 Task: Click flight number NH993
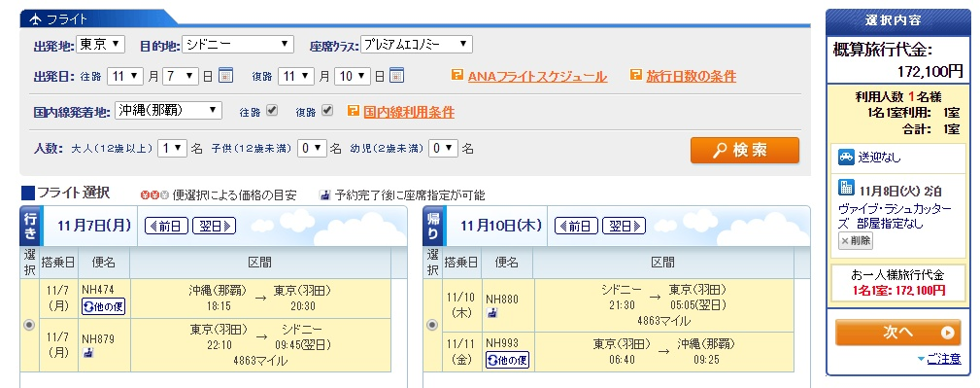(x=502, y=343)
